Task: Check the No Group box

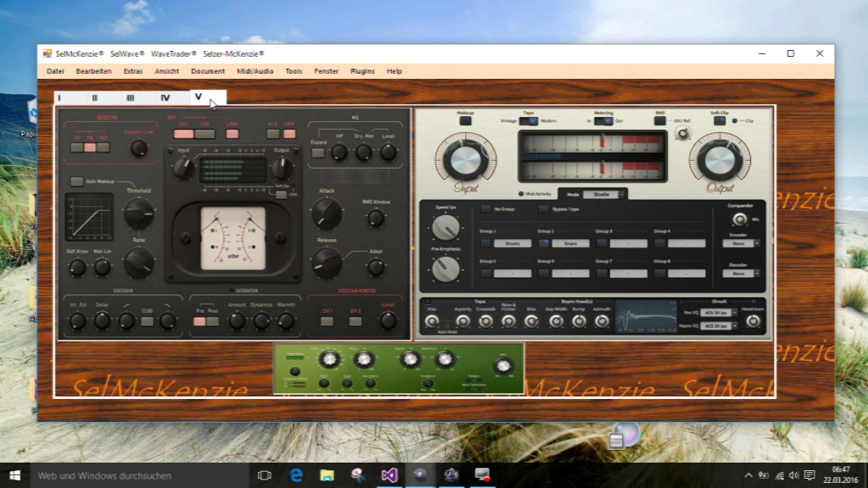Action: point(486,209)
